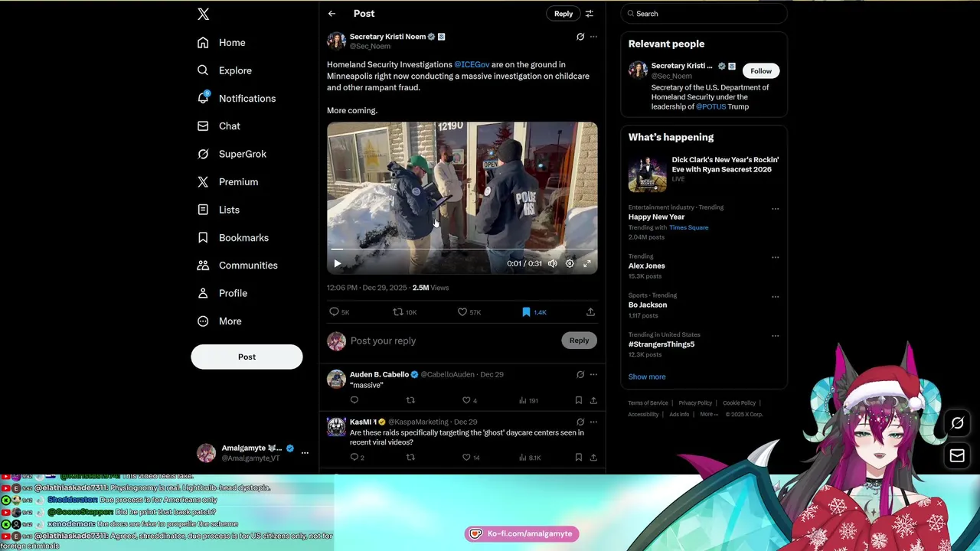This screenshot has width=980, height=551.
Task: View analytics of Auden's reply showing 191
Action: (x=528, y=400)
